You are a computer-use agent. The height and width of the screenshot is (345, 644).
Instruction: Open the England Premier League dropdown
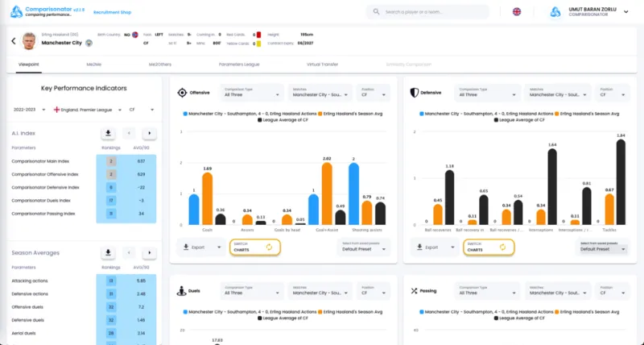88,110
